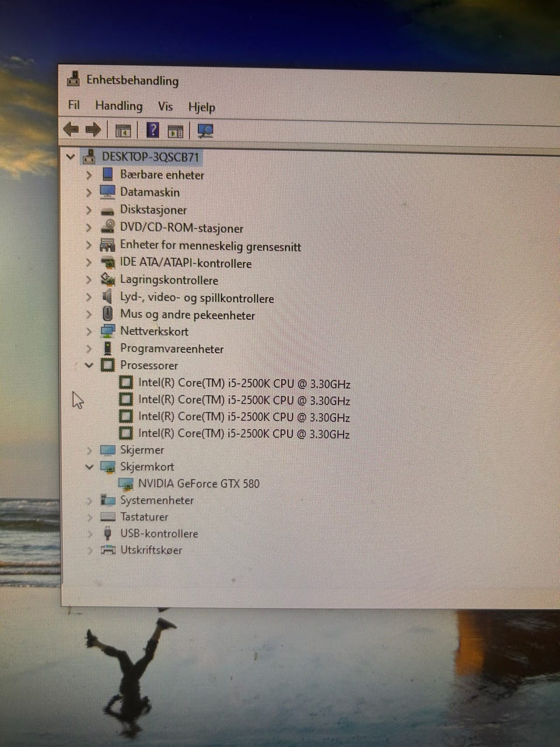The height and width of the screenshot is (747, 560).
Task: Open the Vis menu
Action: coord(165,106)
